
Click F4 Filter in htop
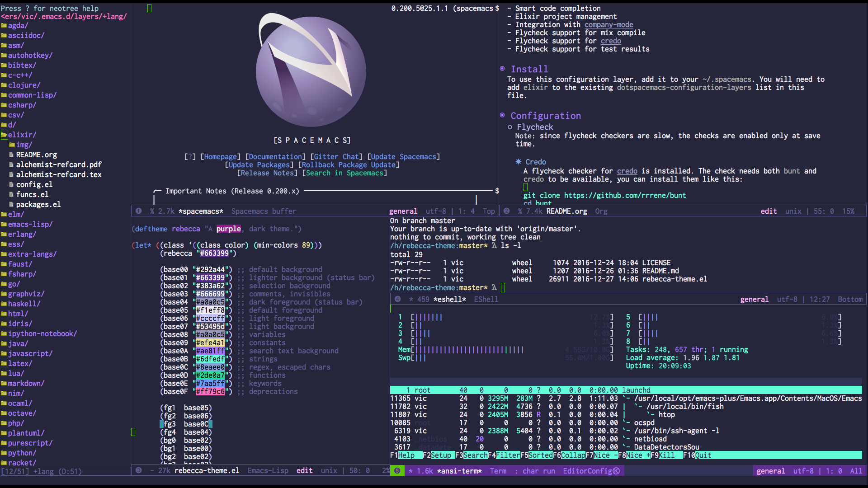(x=504, y=455)
